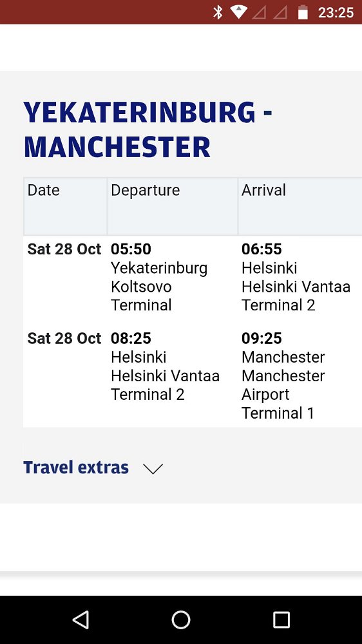Tap the first cellular signal icon
The image size is (362, 644).
[x=260, y=12]
